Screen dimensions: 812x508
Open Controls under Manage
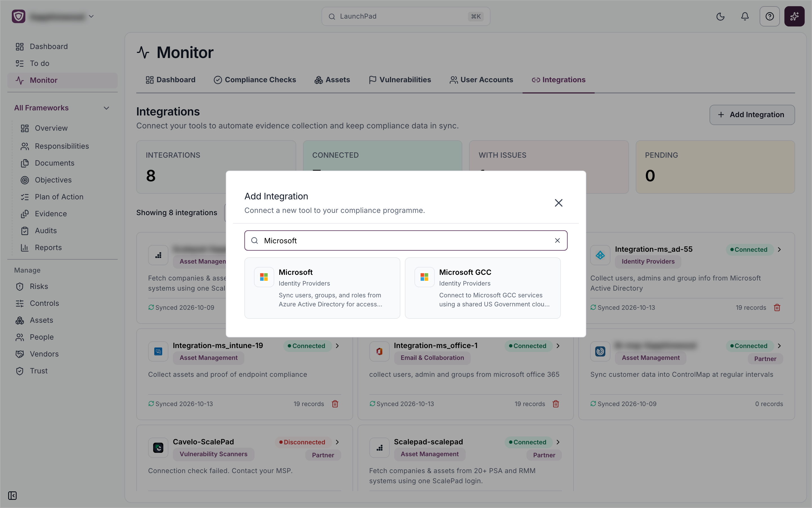44,303
